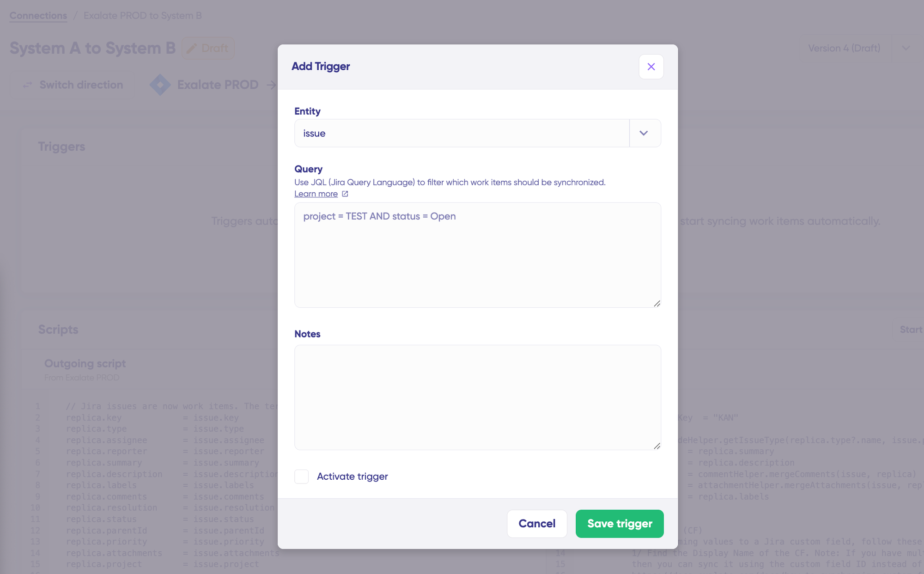
Task: Click the Notes box resize handle
Action: coord(657,446)
